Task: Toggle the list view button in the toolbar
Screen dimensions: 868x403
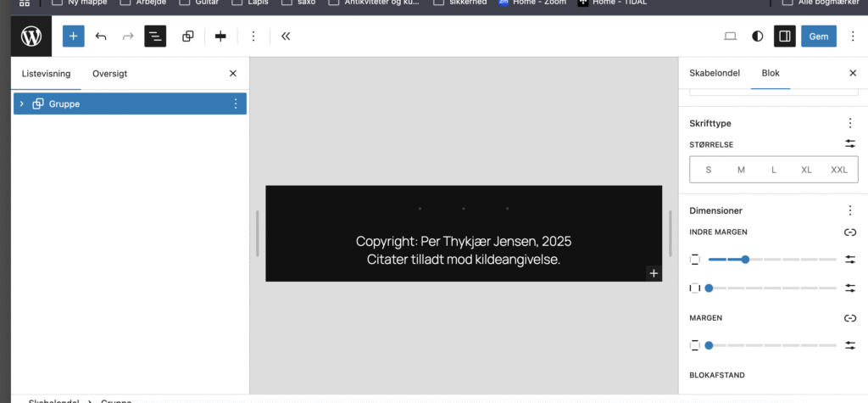Action: [x=155, y=36]
